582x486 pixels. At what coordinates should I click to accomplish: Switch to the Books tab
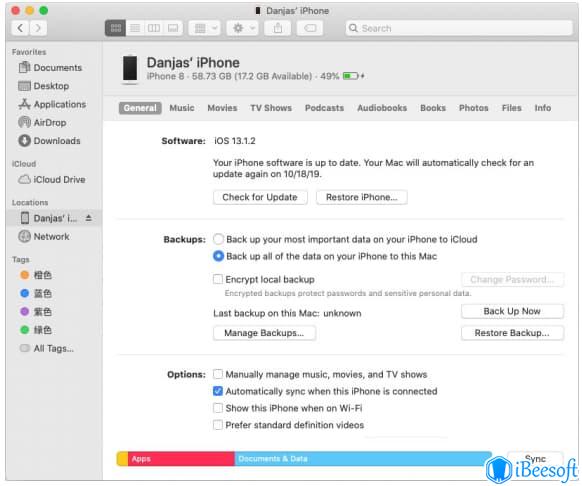pos(433,108)
